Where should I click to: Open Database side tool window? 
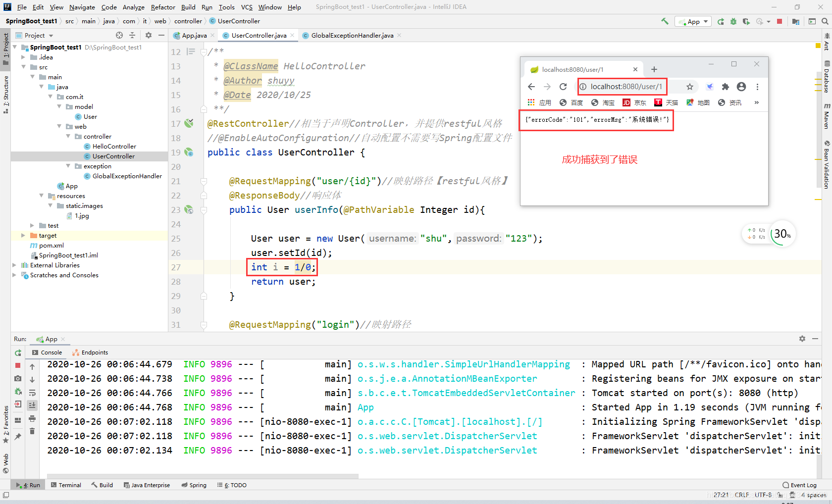tap(827, 77)
